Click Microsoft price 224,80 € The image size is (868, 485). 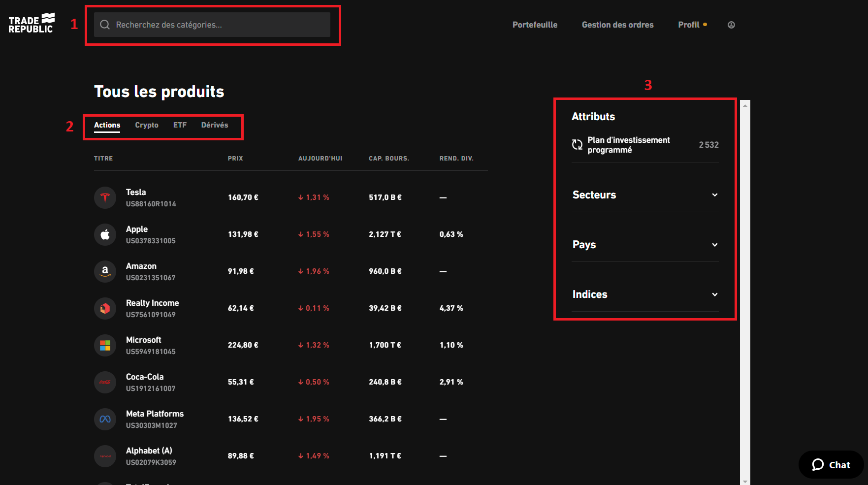tap(243, 345)
